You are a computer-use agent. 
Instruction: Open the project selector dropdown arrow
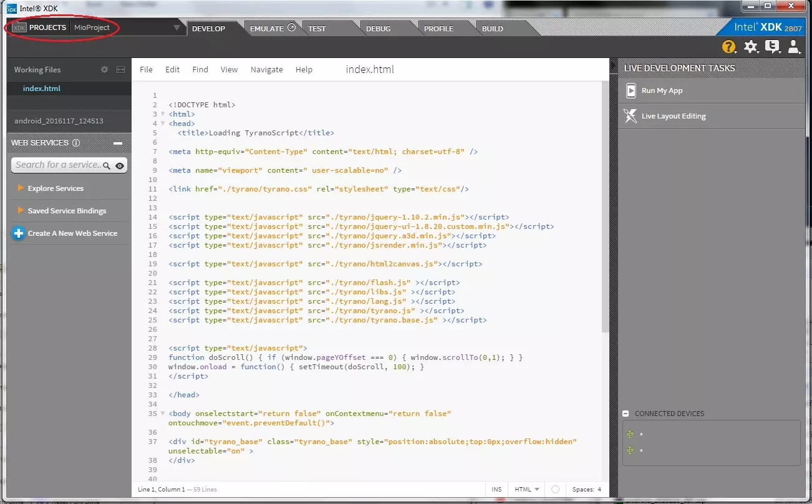[x=177, y=28]
